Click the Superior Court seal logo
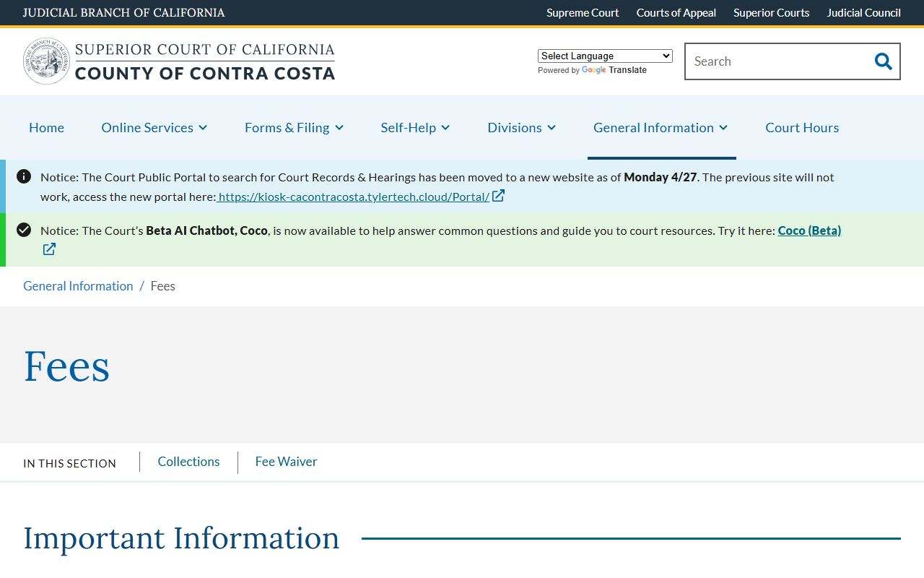Screen dimensions: 924x578 point(47,61)
